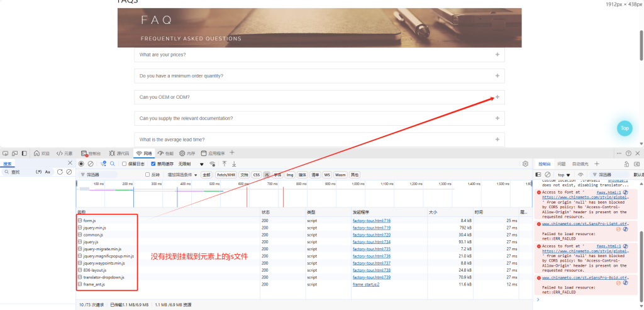Expand 'Can you supply the relevant documentation?'
This screenshot has height=310, width=644.
coord(319,118)
